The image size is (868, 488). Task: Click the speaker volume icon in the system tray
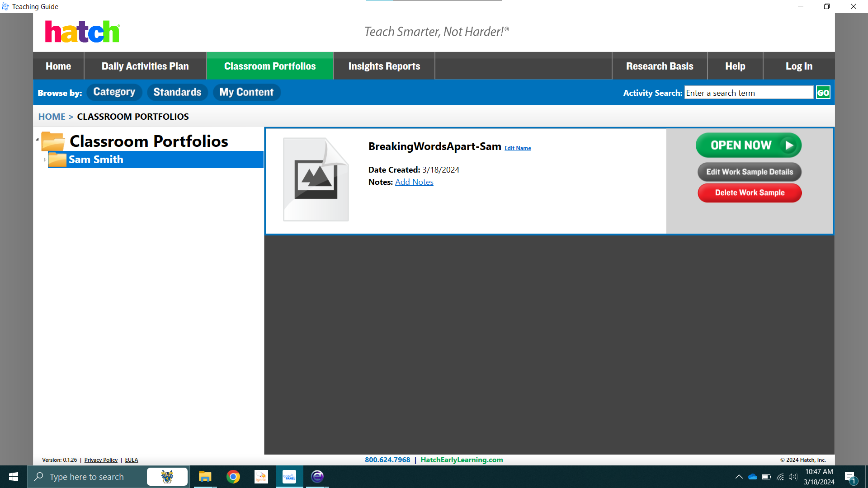click(x=793, y=477)
